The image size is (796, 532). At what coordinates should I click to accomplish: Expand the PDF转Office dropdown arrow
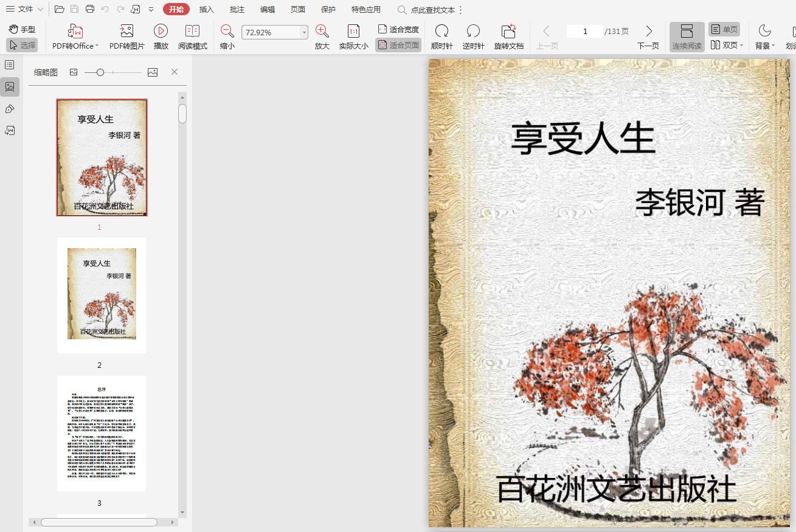pos(97,46)
